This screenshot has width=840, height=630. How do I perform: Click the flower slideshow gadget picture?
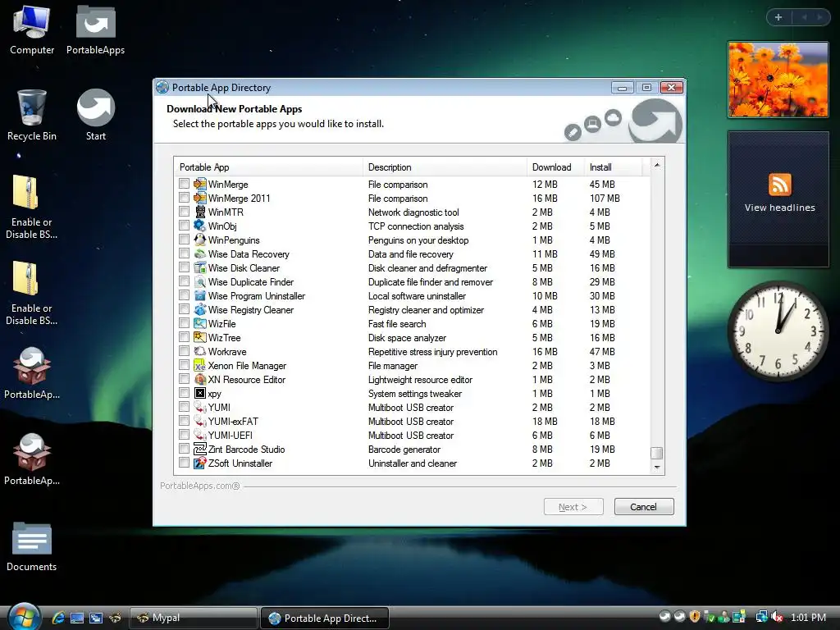[778, 80]
